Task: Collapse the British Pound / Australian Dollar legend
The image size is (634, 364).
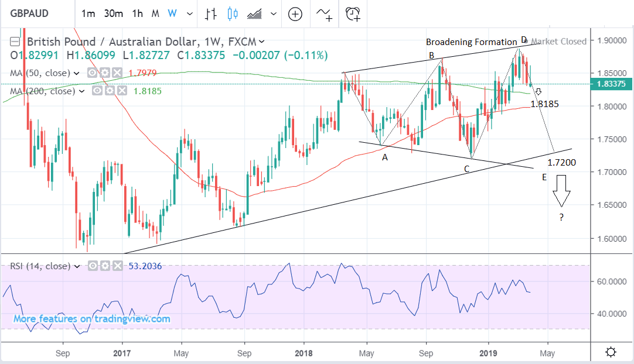Action: [x=15, y=42]
